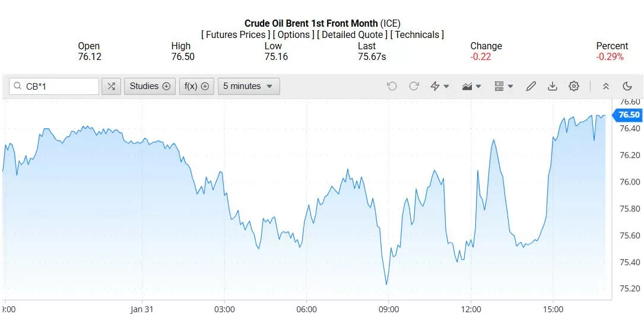The width and height of the screenshot is (644, 314).
Task: Open chart settings gear
Action: (x=574, y=86)
